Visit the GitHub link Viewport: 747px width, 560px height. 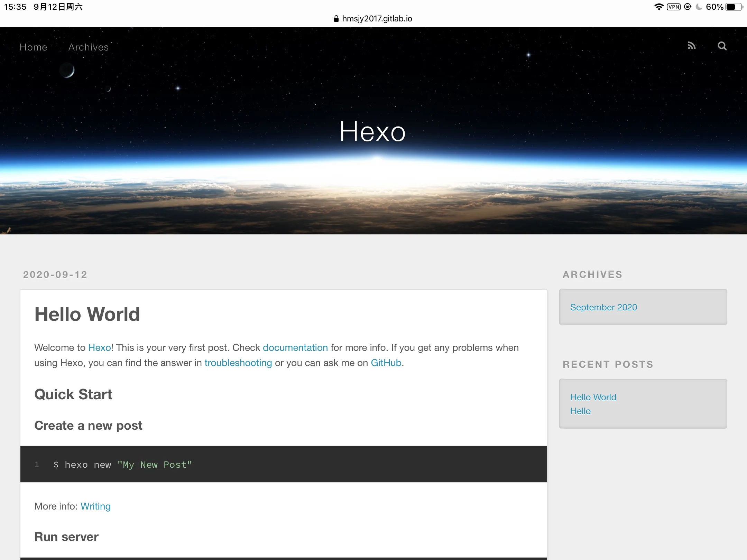386,363
